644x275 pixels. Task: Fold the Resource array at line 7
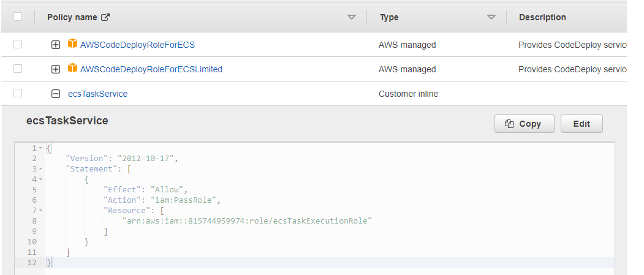(x=40, y=211)
